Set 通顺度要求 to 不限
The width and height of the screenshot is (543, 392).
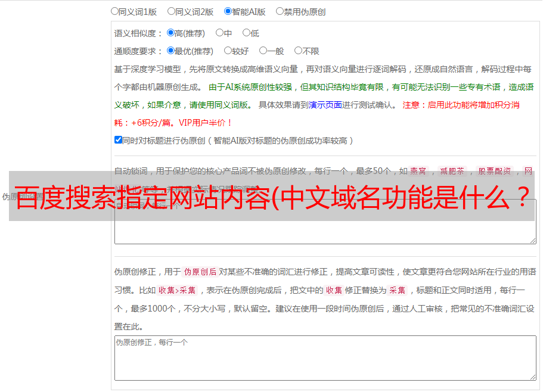(298, 51)
